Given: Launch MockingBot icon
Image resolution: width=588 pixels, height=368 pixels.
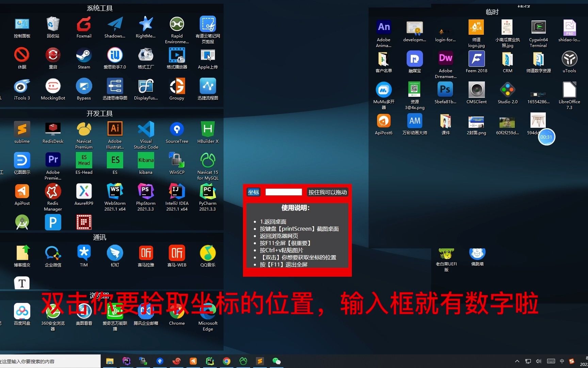Looking at the screenshot, I should tap(53, 89).
